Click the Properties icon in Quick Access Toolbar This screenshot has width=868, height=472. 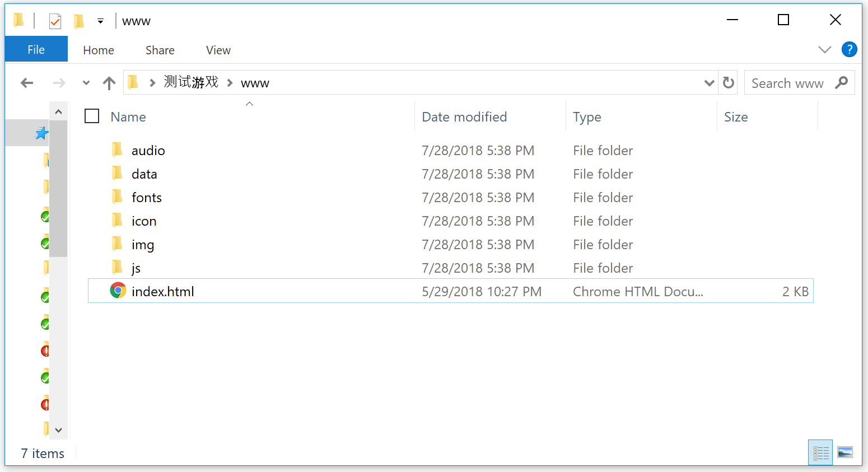(x=55, y=21)
